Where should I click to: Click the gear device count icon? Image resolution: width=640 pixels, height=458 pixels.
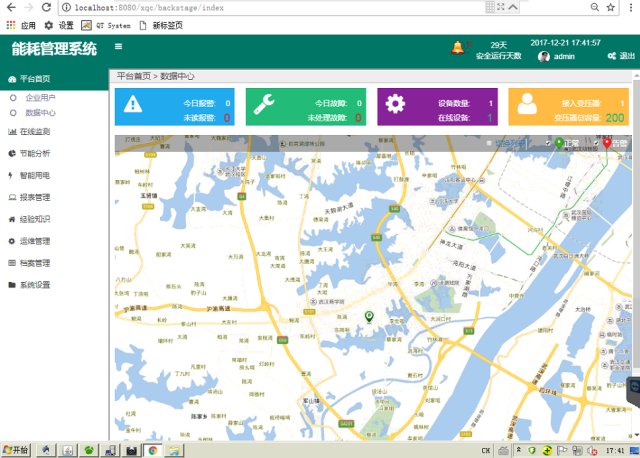[x=396, y=105]
